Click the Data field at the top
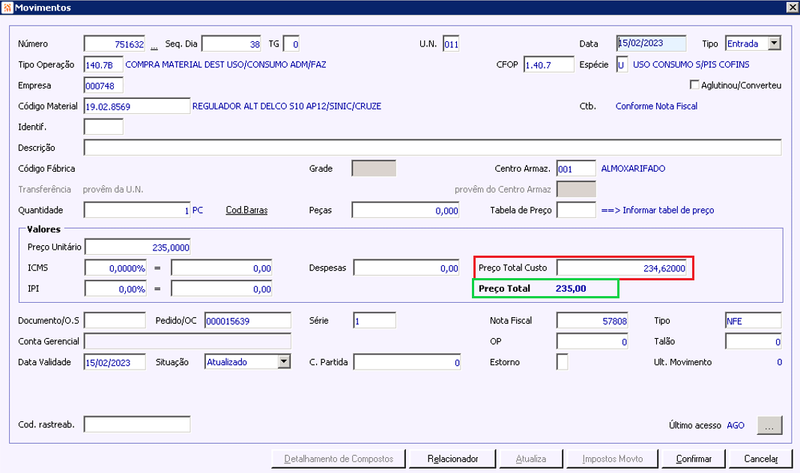The image size is (800, 473). coord(651,43)
